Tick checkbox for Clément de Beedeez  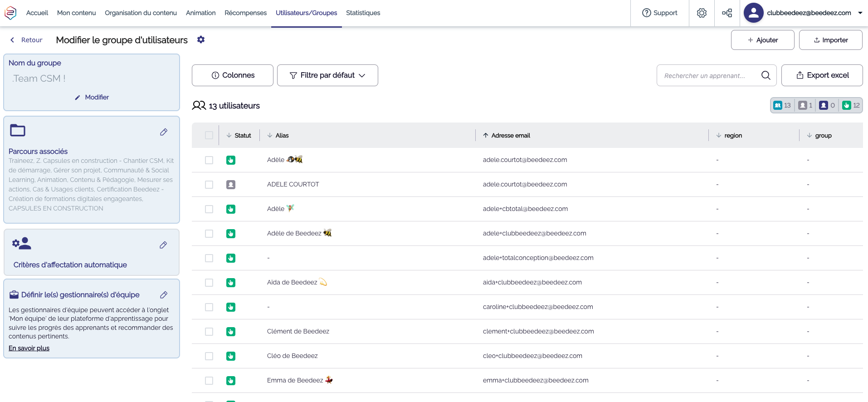pos(209,332)
